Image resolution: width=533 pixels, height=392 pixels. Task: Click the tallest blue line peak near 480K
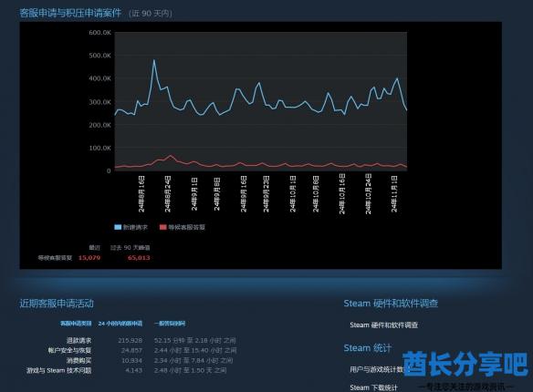tap(154, 60)
